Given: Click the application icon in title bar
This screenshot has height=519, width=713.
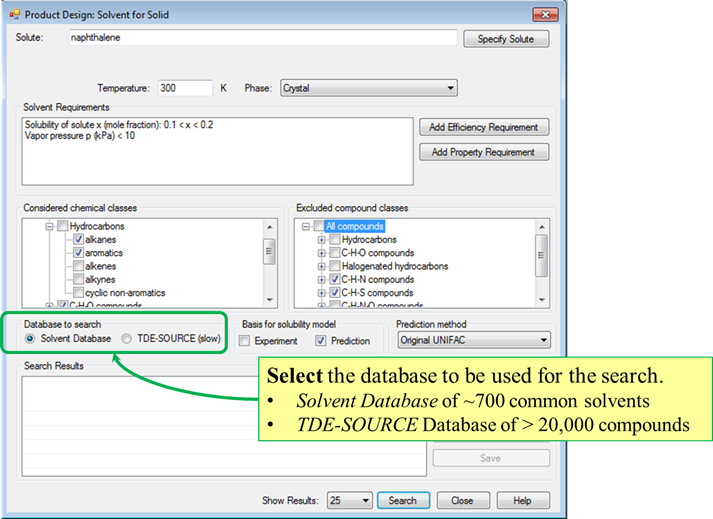Looking at the screenshot, I should point(15,15).
